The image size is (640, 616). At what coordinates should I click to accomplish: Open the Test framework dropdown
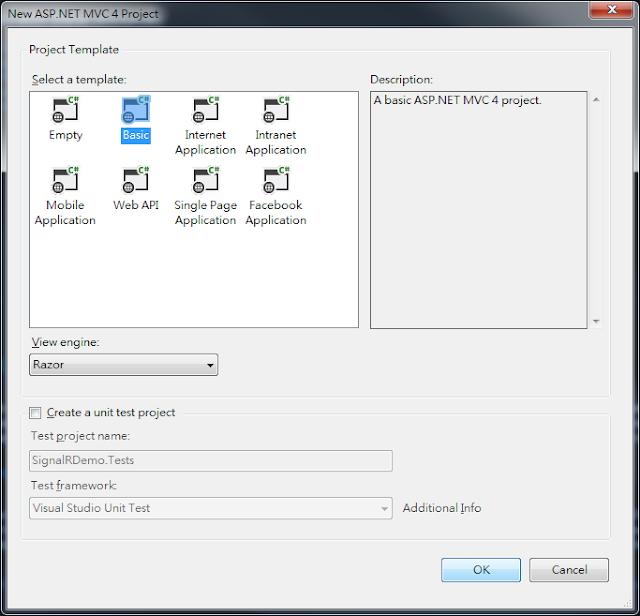pyautogui.click(x=211, y=508)
